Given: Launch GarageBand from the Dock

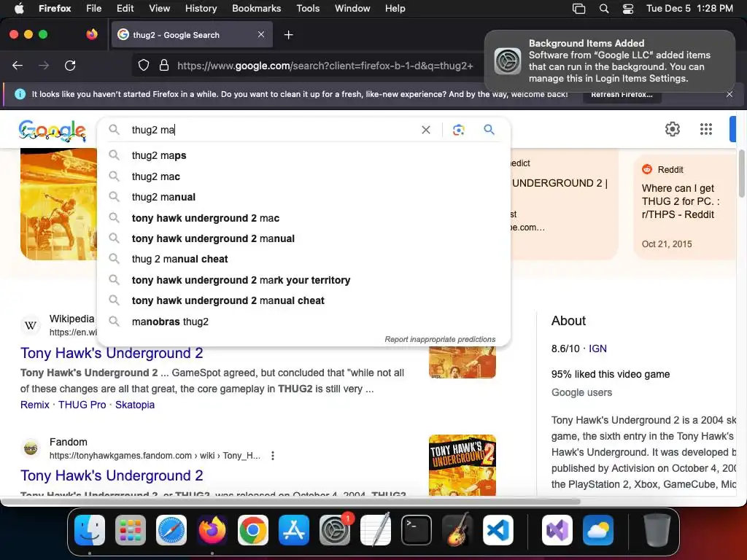Looking at the screenshot, I should pyautogui.click(x=457, y=530).
